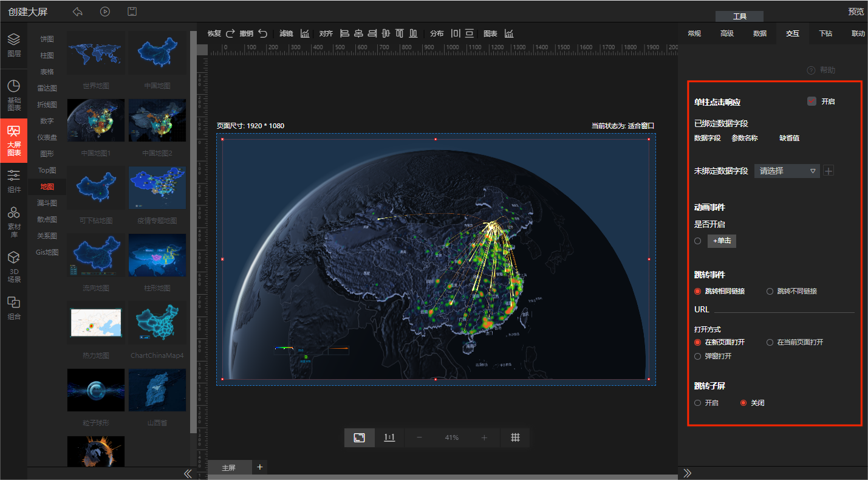Screen dimensions: 868x480
Task: Select 开启 under 跳转子屏
Action: (698, 403)
